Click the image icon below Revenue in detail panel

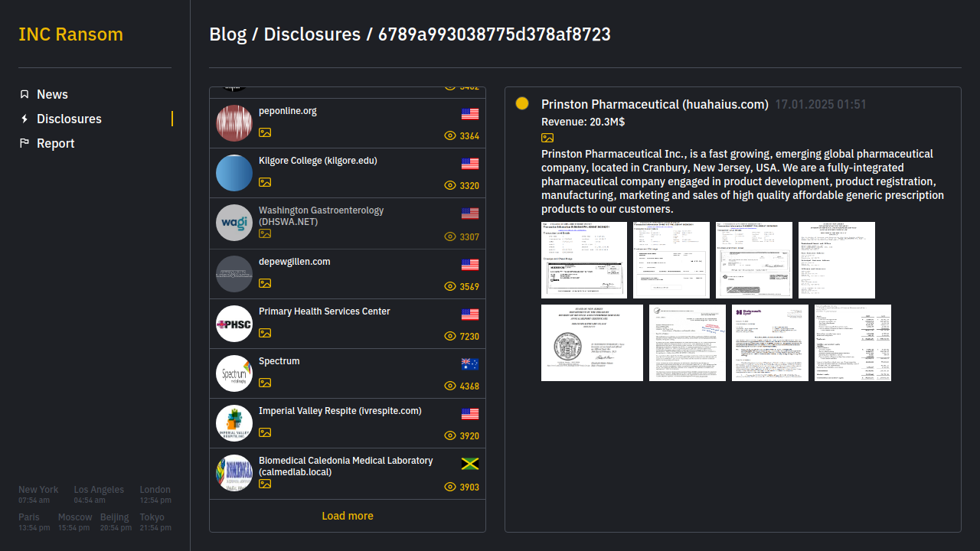pyautogui.click(x=547, y=138)
